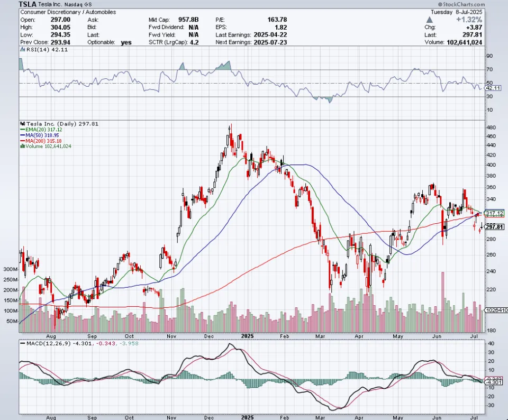Click the up-triangle change indicator icon
The width and height of the screenshot is (508, 420).
pos(430,20)
